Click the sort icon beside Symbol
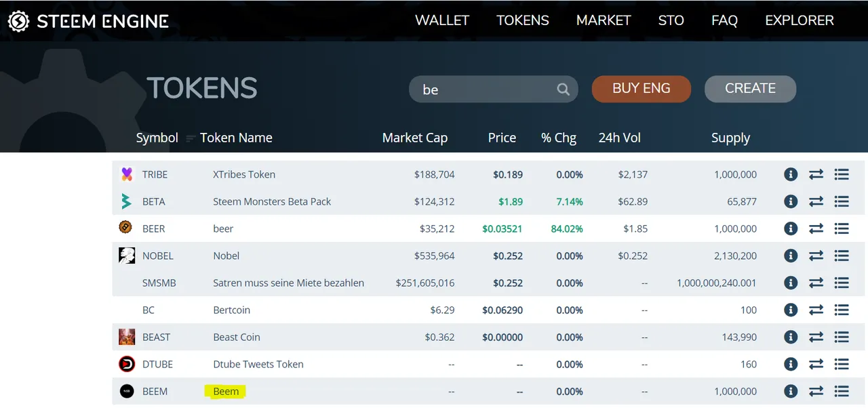This screenshot has width=868, height=408. tap(190, 138)
